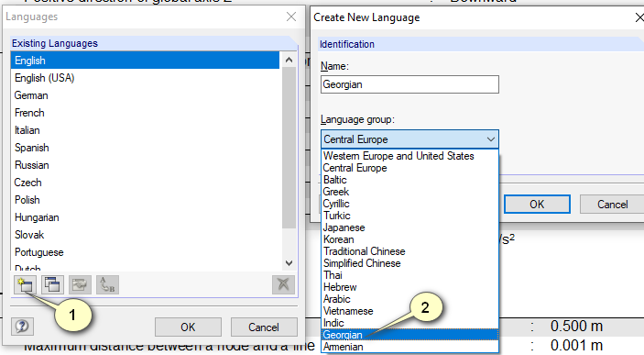
Task: Choose Greek language group
Action: (409, 192)
